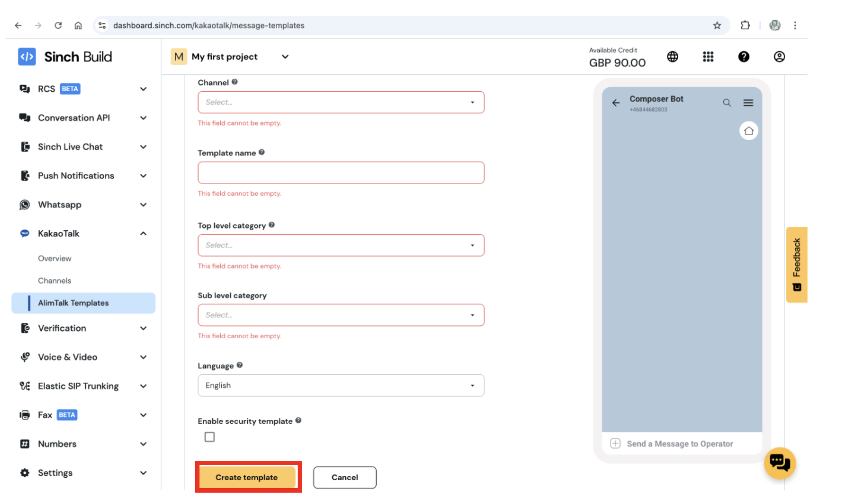Switch to the AlimTalk Templates section
The height and width of the screenshot is (496, 868).
[73, 303]
